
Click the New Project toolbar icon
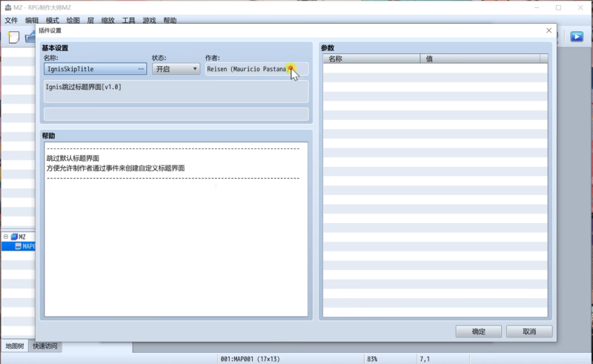(13, 37)
